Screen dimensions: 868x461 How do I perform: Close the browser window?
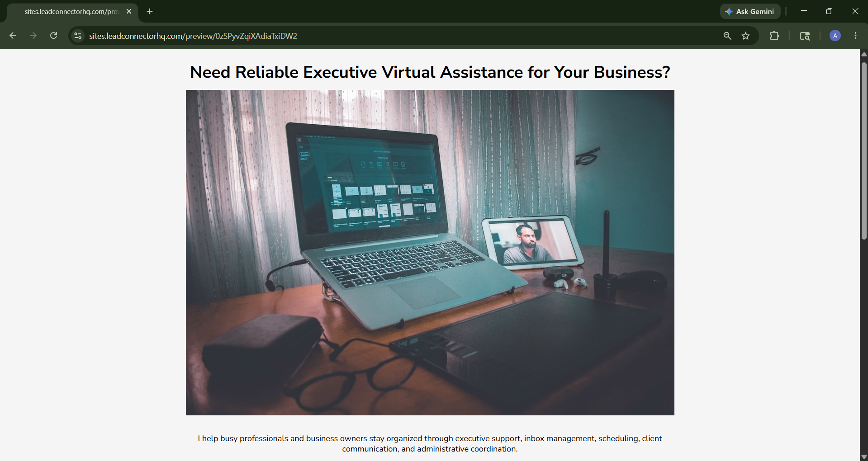point(855,11)
